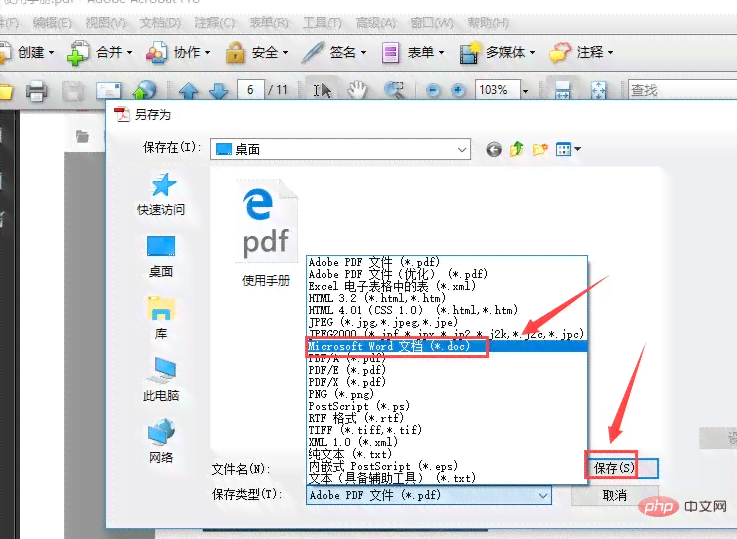Image resolution: width=737 pixels, height=539 pixels.
Task: Open the 高级(A) menu
Action: pos(376,23)
